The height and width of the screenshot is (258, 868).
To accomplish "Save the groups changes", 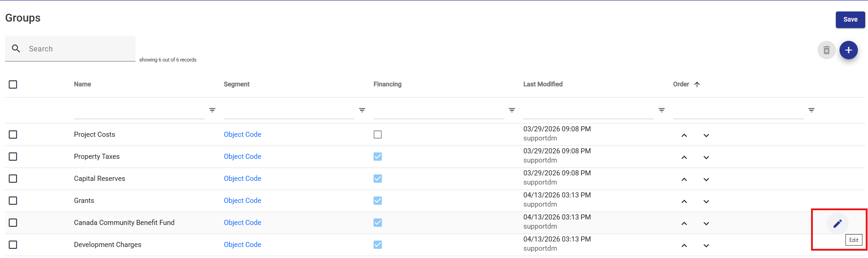I will coord(850,19).
